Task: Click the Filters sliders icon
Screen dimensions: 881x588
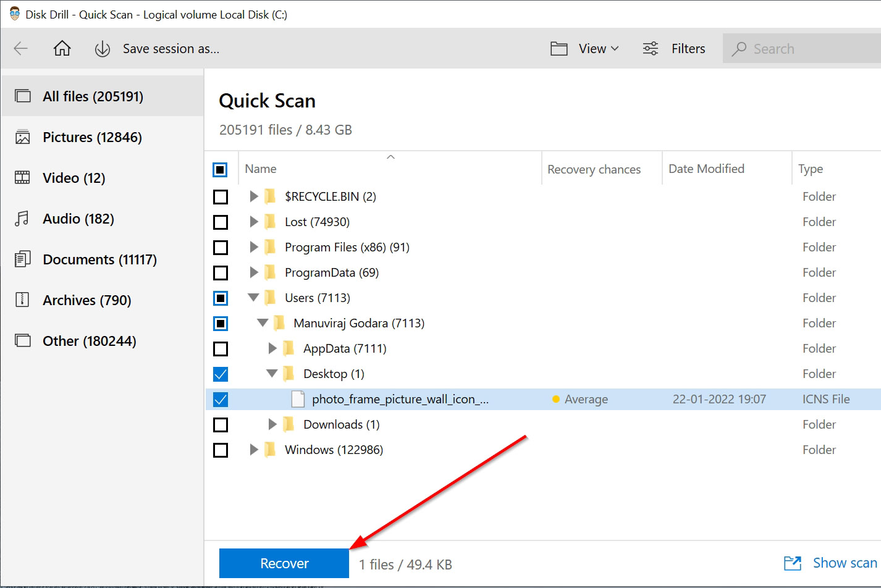Action: point(651,49)
